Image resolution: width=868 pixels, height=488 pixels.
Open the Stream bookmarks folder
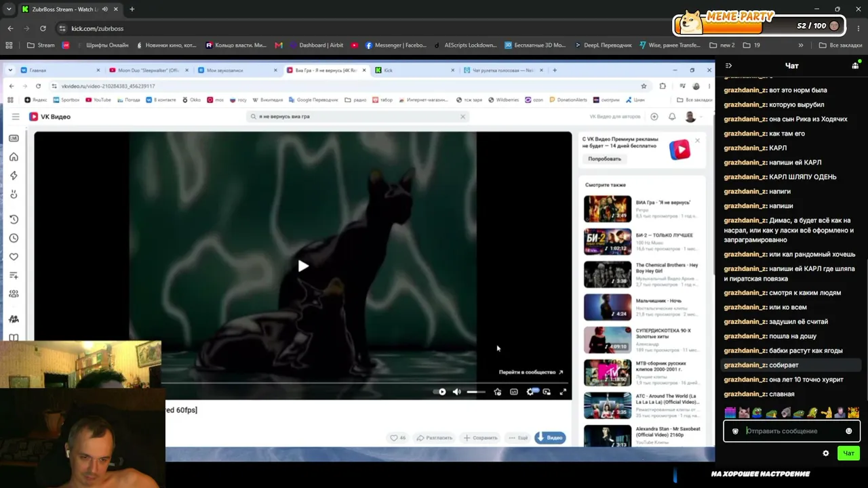point(41,45)
